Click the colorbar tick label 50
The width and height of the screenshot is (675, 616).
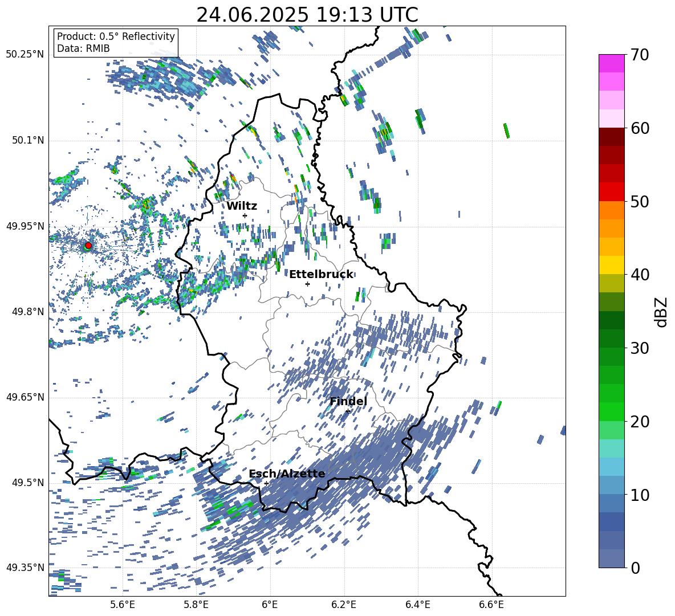[x=640, y=201]
